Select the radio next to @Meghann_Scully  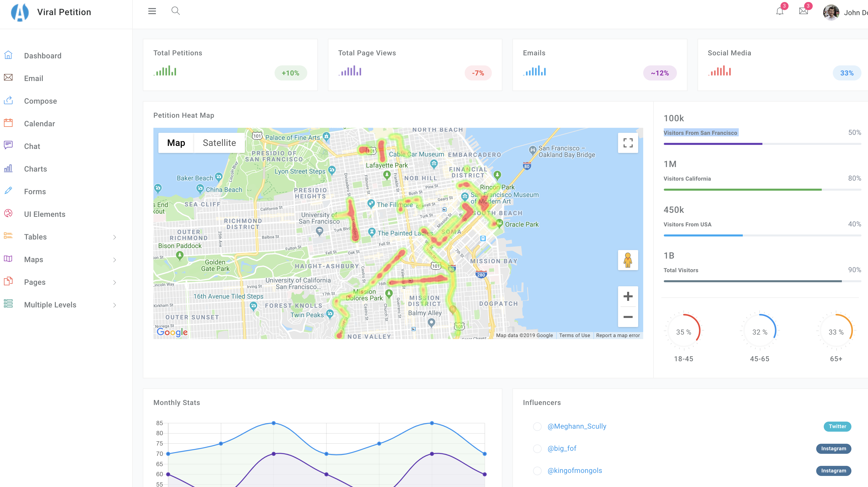(537, 426)
